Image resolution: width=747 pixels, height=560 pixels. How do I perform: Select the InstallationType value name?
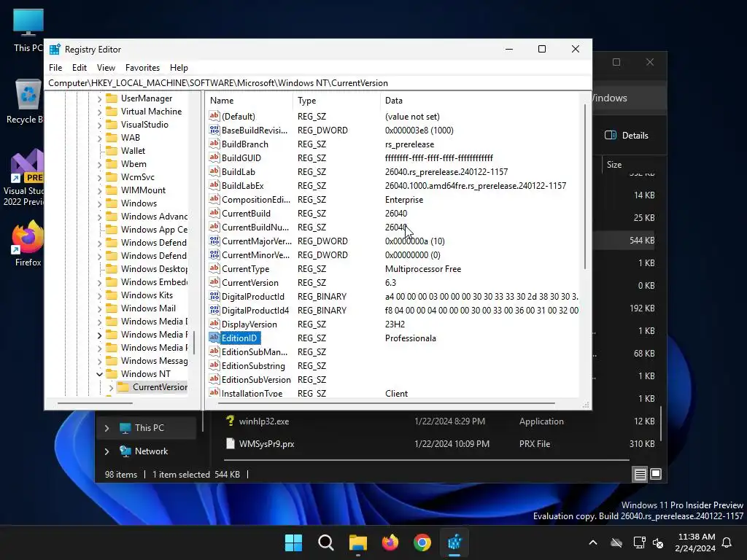coord(252,393)
